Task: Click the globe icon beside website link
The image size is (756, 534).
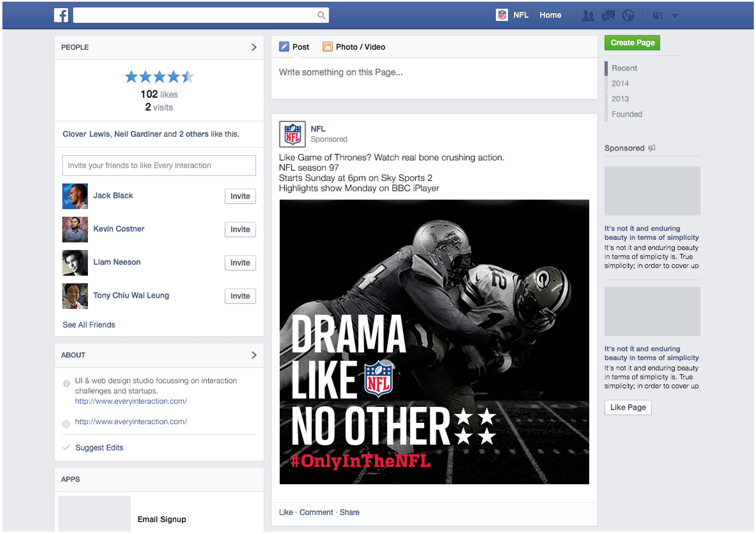Action: point(66,424)
